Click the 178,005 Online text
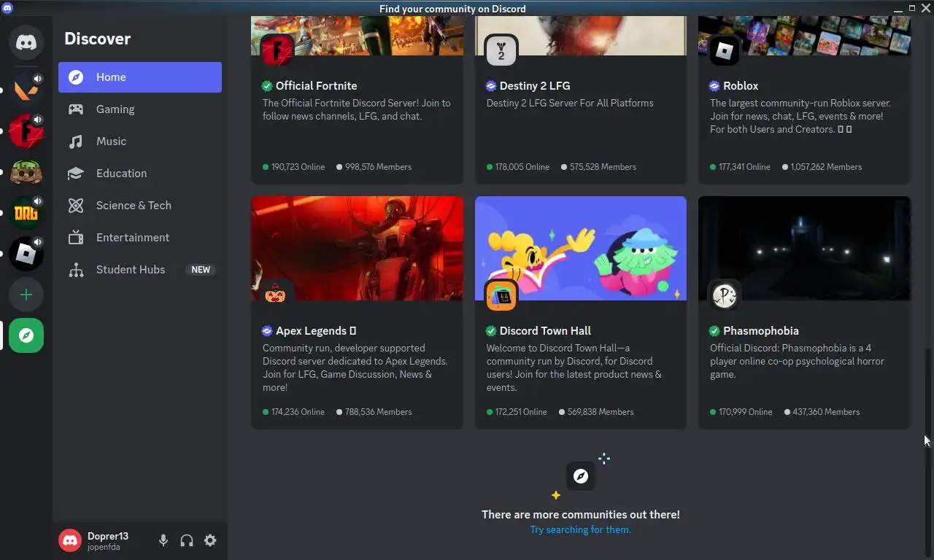Viewport: 934px width, 560px height. pos(522,167)
